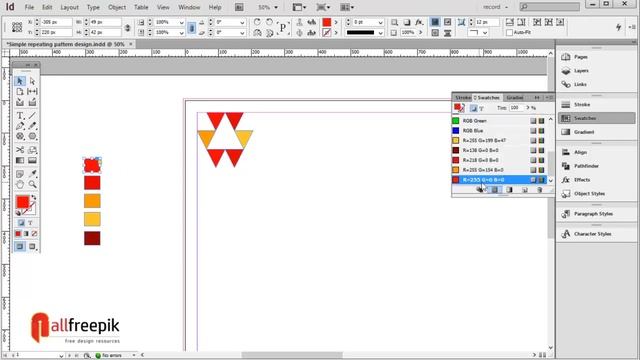Select swatch R=255 G=199 B=47
The width and height of the screenshot is (640, 360).
coord(499,140)
